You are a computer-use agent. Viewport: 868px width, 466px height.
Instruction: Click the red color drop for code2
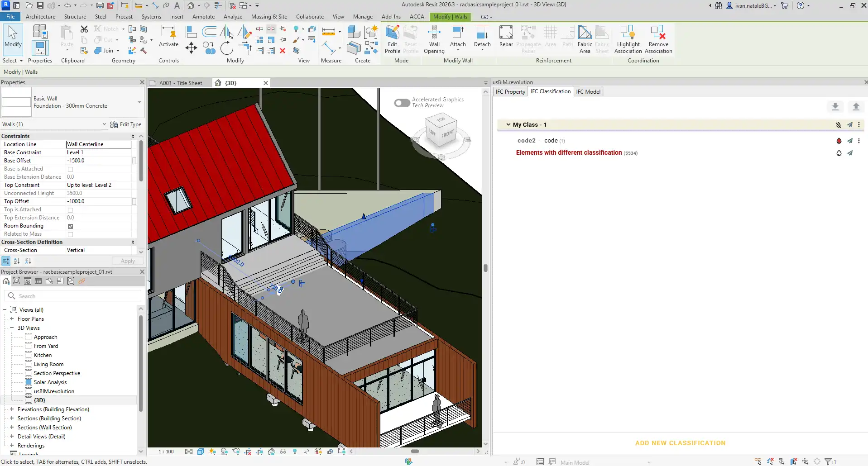[839, 141]
